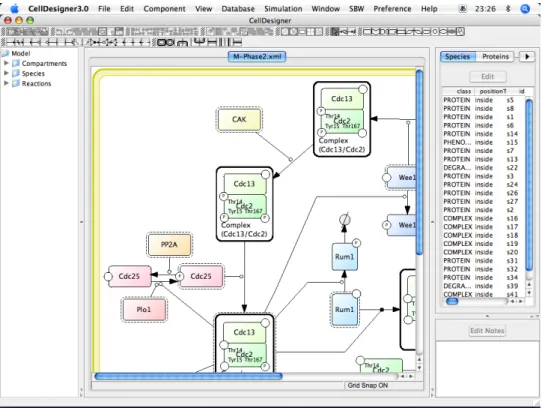Viewport: 542px width, 408px height.
Task: Select the PP2A protein node
Action: (x=169, y=244)
